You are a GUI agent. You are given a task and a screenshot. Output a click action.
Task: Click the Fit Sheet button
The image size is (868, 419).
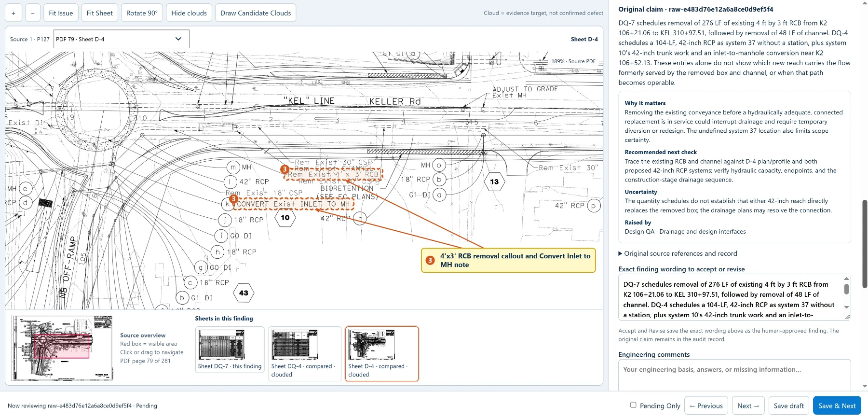(100, 13)
